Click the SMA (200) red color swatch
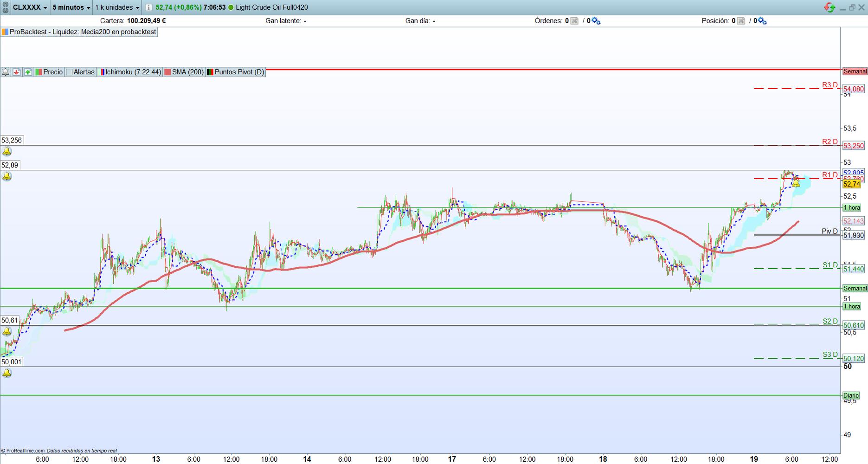Viewport: 868px width, 464px height. tap(167, 72)
